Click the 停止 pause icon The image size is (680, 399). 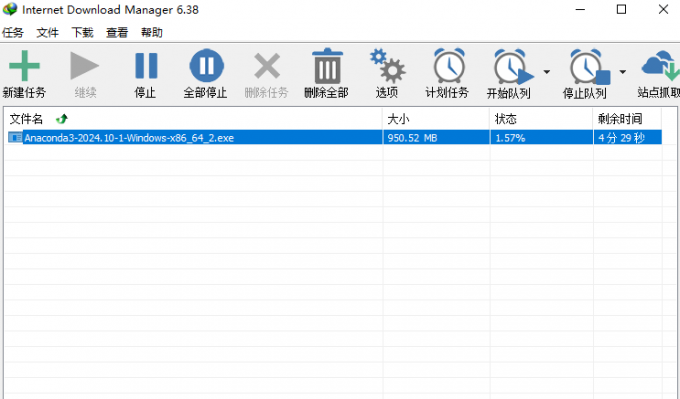[146, 66]
